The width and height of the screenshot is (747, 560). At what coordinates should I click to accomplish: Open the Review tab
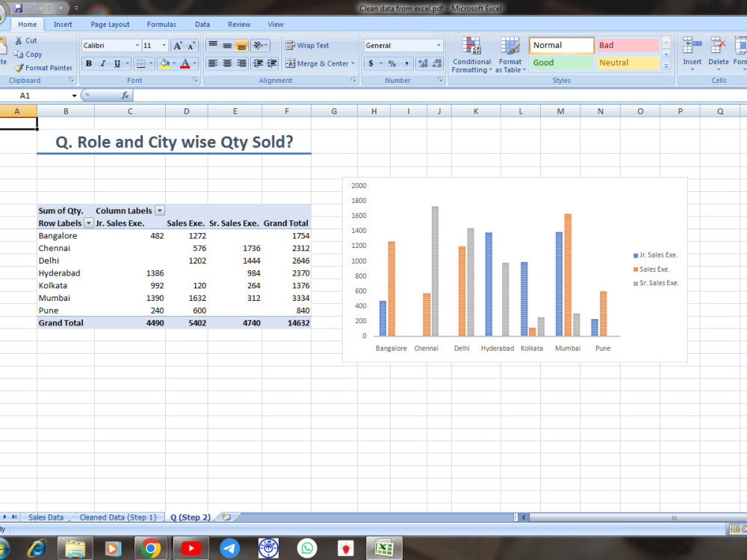(x=239, y=25)
